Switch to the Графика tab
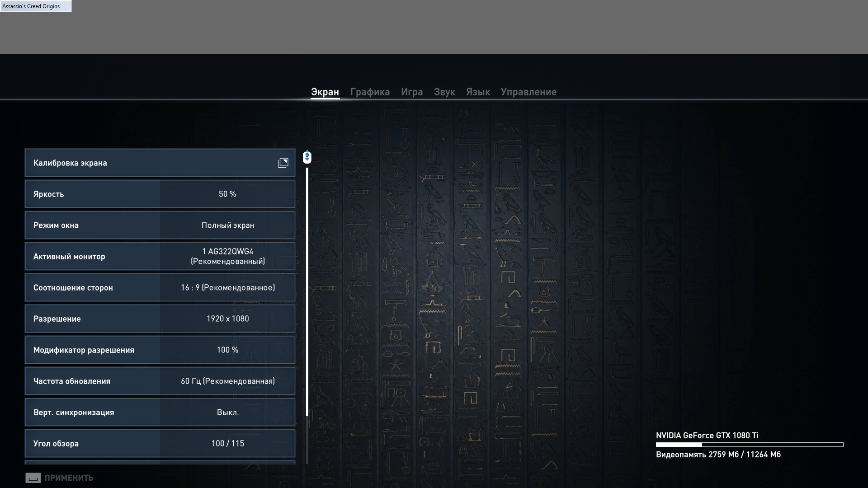This screenshot has width=868, height=488. [370, 92]
